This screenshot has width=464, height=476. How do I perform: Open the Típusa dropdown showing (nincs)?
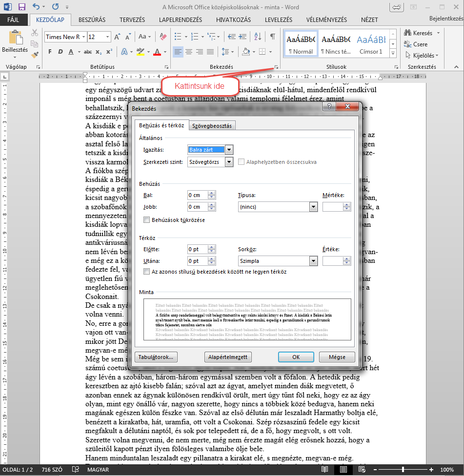313,207
